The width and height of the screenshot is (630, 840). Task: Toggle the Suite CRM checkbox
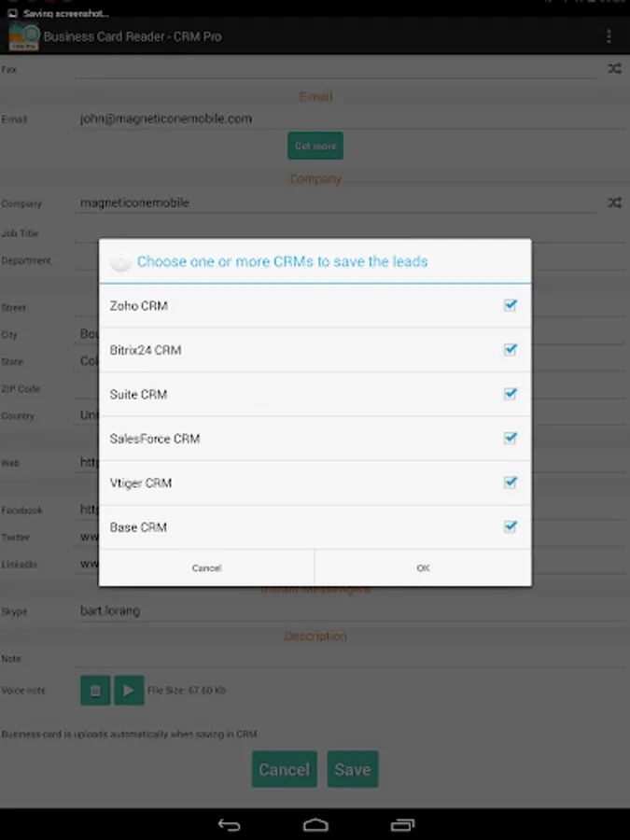tap(510, 394)
